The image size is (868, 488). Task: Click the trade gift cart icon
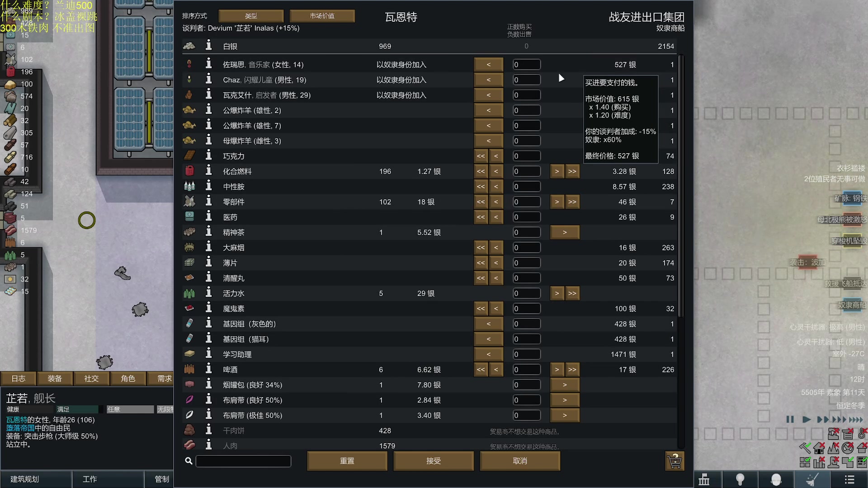(x=675, y=461)
